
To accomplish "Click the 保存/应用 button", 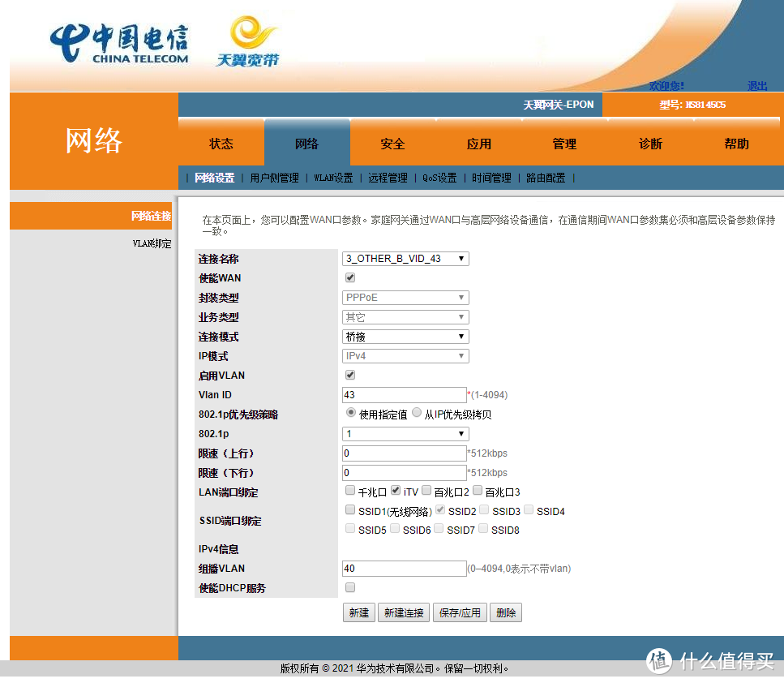I will (460, 612).
